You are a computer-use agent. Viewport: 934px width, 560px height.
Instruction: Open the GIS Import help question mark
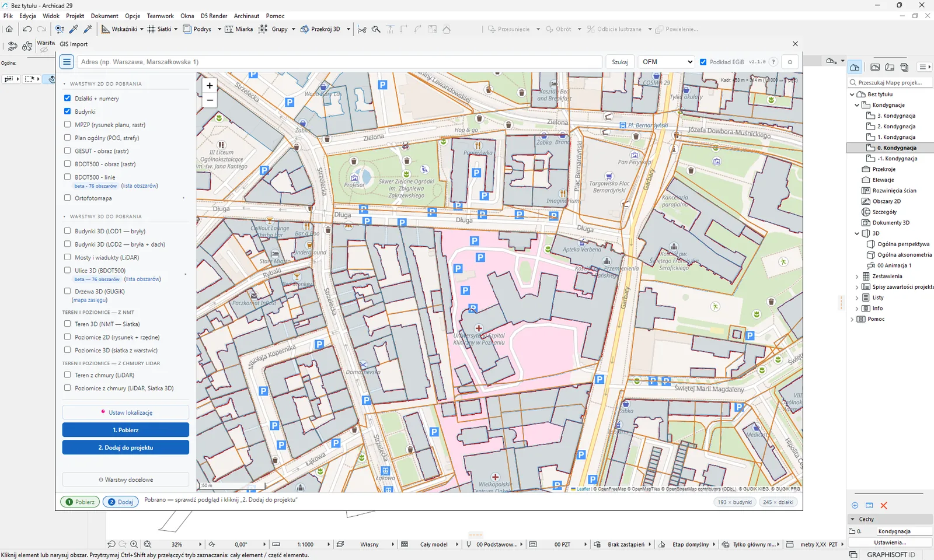[x=773, y=62]
